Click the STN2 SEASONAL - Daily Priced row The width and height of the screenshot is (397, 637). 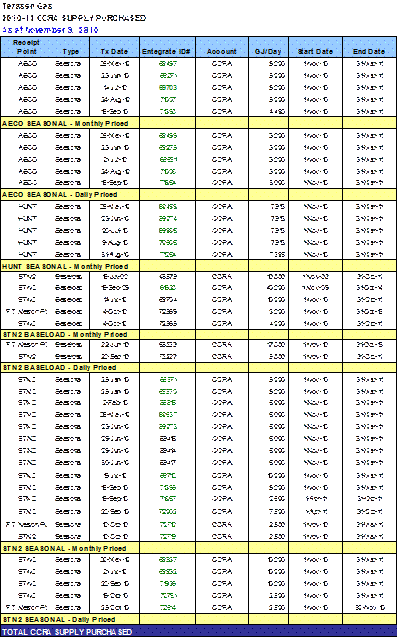click(198, 620)
